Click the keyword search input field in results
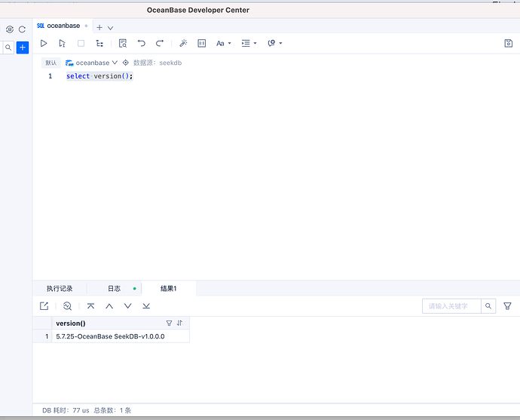The width and height of the screenshot is (520, 420). tap(451, 306)
